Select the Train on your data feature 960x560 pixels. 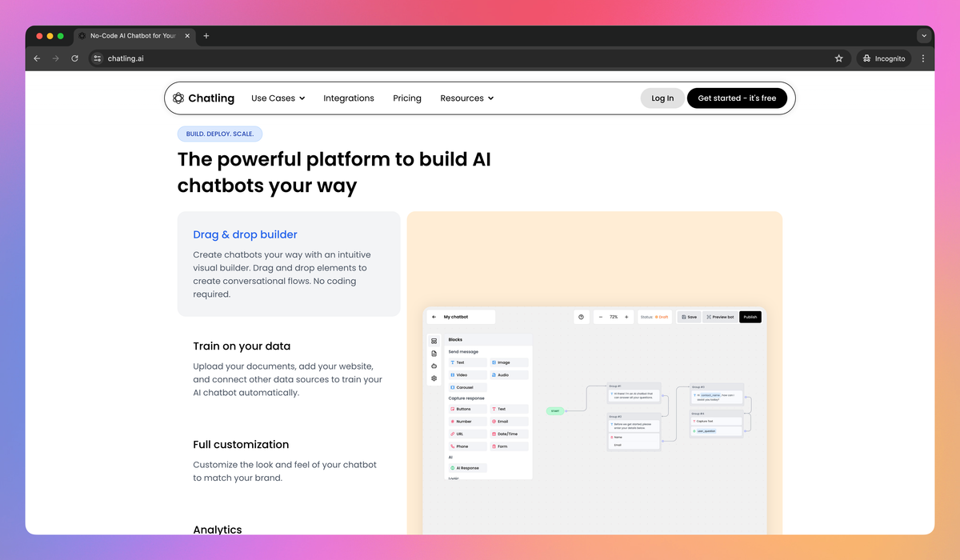[x=289, y=370]
